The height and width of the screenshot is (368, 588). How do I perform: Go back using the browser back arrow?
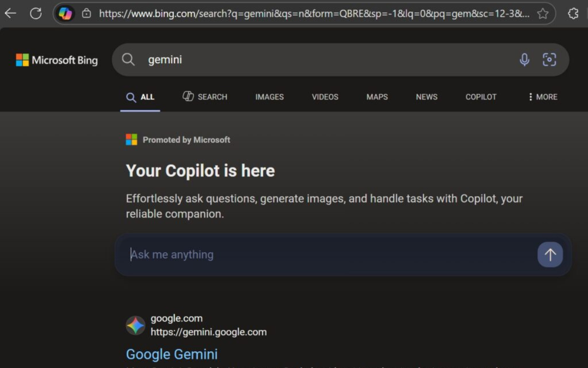pyautogui.click(x=10, y=13)
